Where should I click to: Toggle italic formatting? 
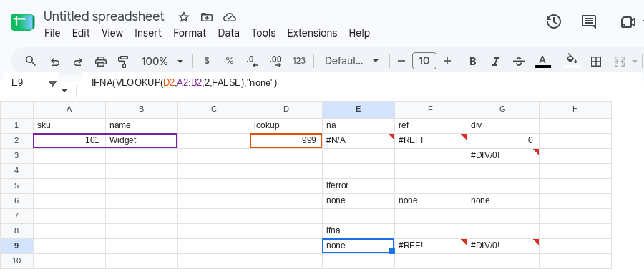coord(496,62)
